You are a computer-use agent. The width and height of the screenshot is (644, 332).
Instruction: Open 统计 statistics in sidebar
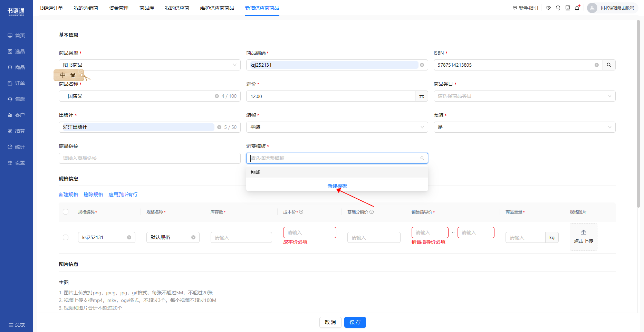16,147
